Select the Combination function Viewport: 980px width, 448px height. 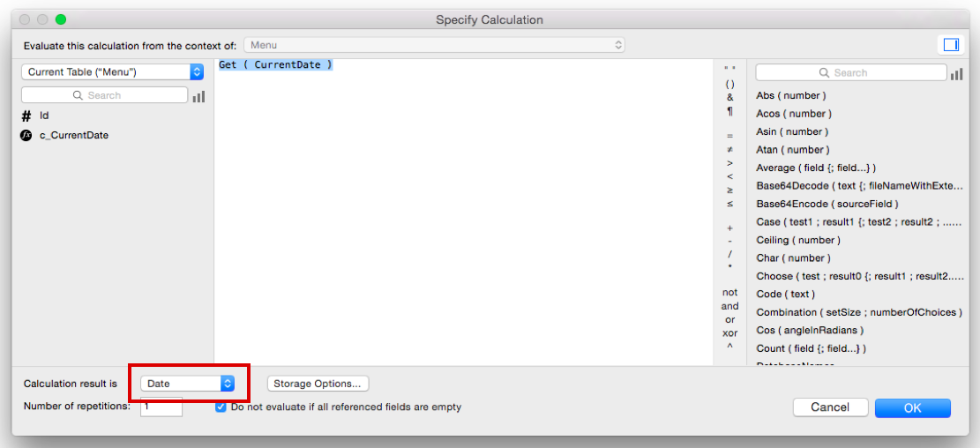(859, 312)
